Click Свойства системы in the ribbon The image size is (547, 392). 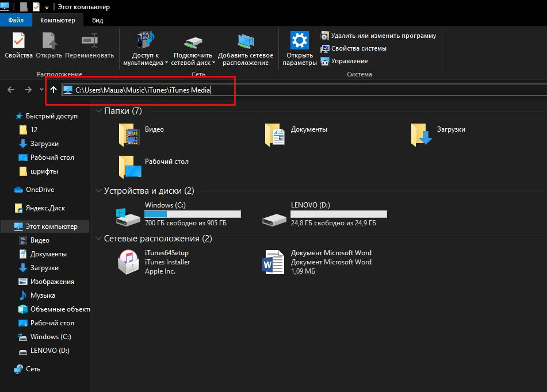[x=358, y=48]
